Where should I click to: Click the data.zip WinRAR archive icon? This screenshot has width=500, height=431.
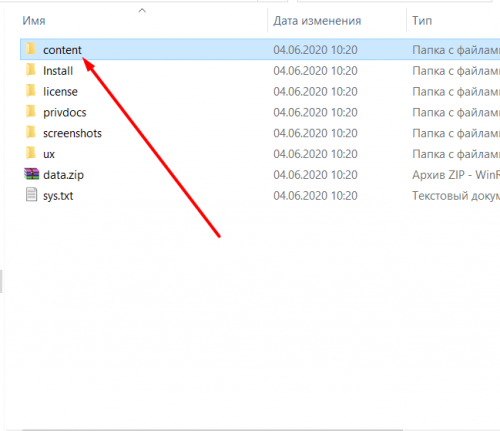coord(31,174)
